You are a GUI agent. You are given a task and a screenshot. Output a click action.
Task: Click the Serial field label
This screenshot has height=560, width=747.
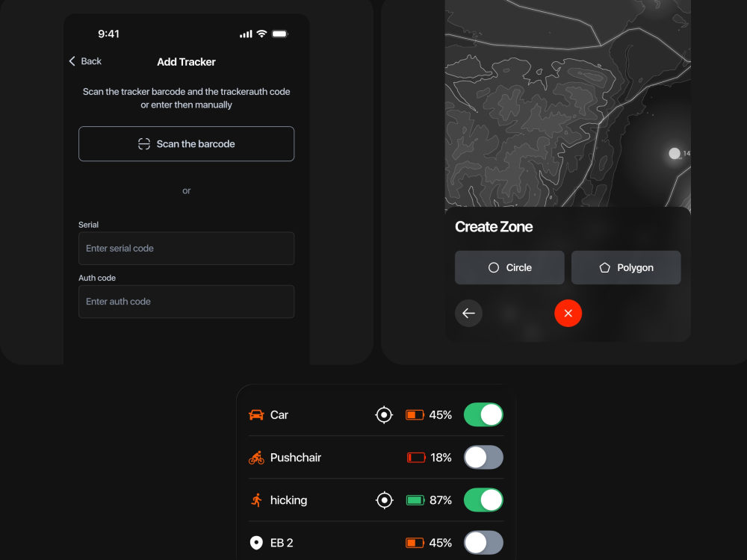click(89, 225)
